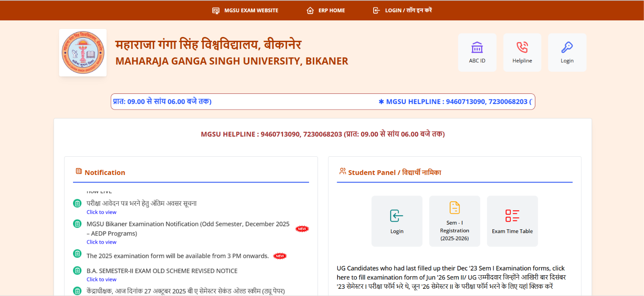Click the green login arrow icon in Student Panel
This screenshot has height=296, width=644.
397,216
